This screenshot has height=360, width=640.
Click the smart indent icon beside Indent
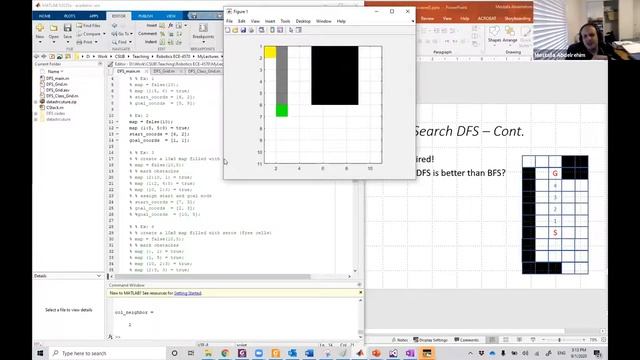tap(162, 42)
